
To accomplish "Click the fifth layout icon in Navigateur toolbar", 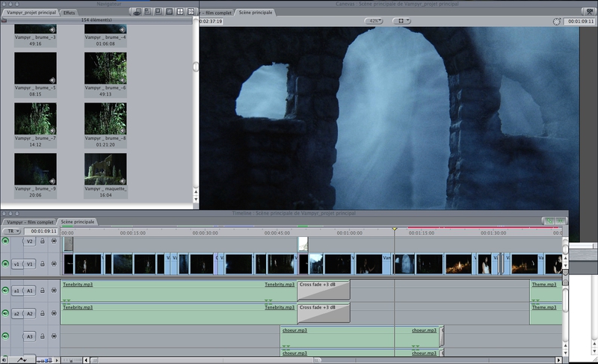I will pos(180,12).
